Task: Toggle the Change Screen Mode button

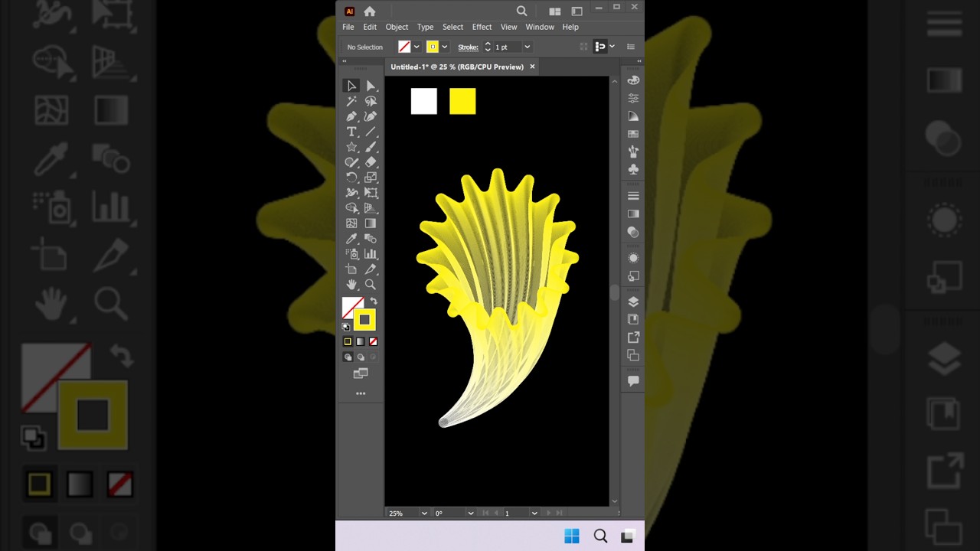Action: (361, 373)
